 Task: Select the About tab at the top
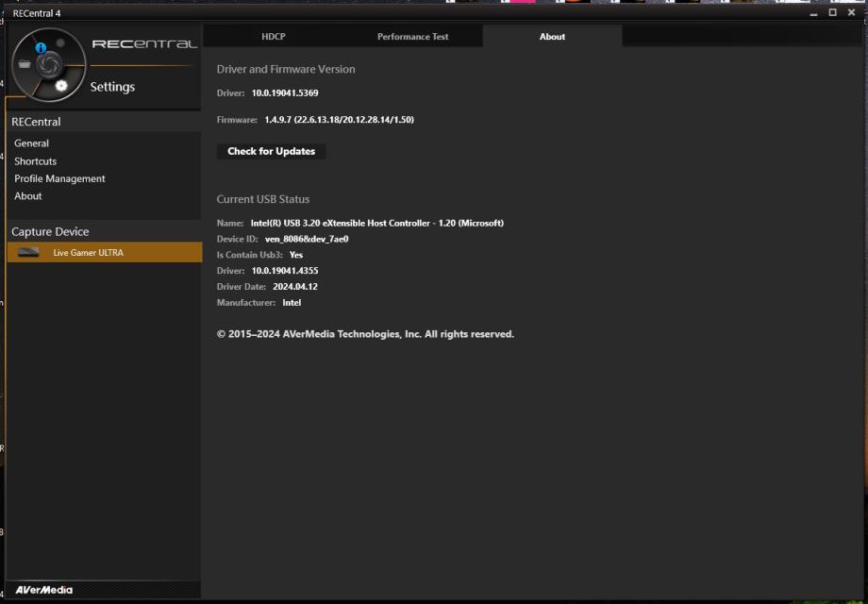[x=552, y=37]
